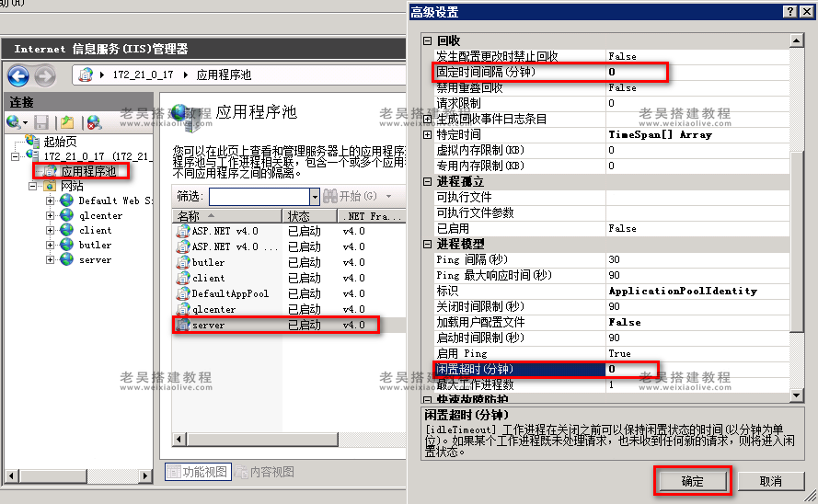The height and width of the screenshot is (504, 818).
Task: Expand the client site node
Action: pyautogui.click(x=50, y=230)
